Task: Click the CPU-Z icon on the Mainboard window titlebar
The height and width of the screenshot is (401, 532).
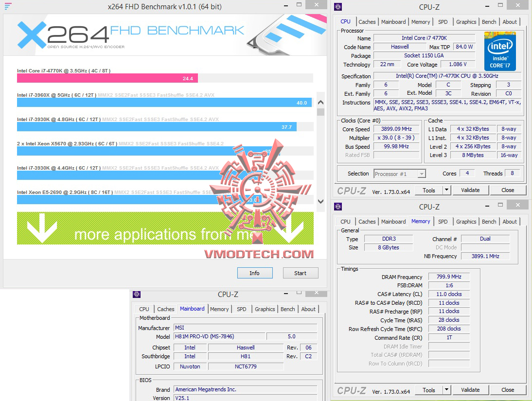Action: click(137, 294)
